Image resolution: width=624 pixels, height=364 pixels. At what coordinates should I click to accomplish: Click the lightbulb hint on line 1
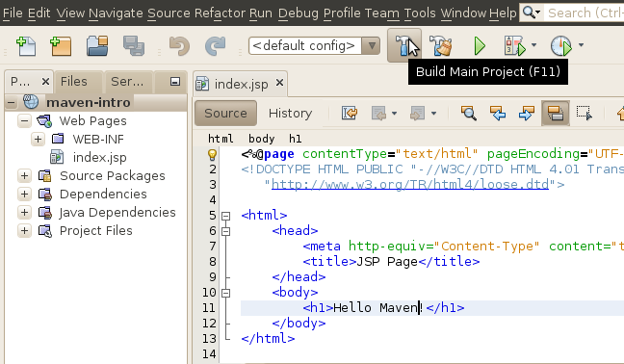coord(212,154)
